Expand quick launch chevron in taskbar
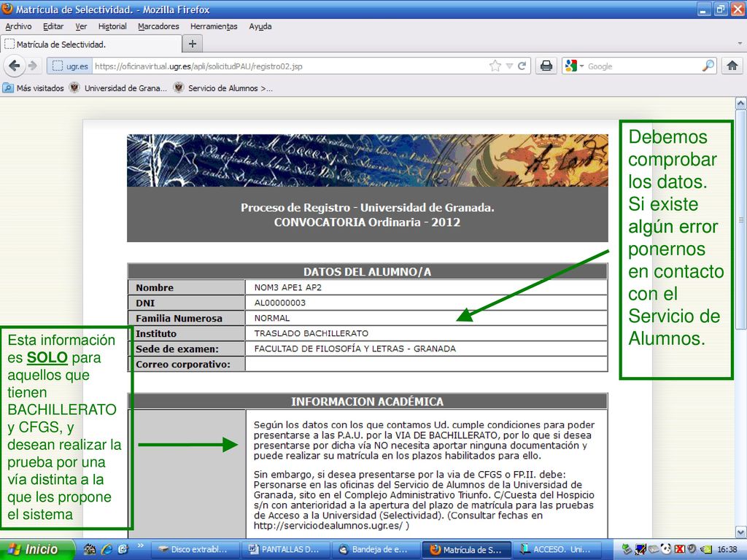747x560 pixels. tap(141, 545)
